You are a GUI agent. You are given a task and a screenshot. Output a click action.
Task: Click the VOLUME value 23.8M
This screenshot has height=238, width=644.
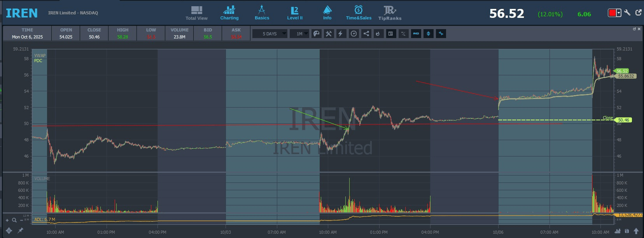(179, 37)
